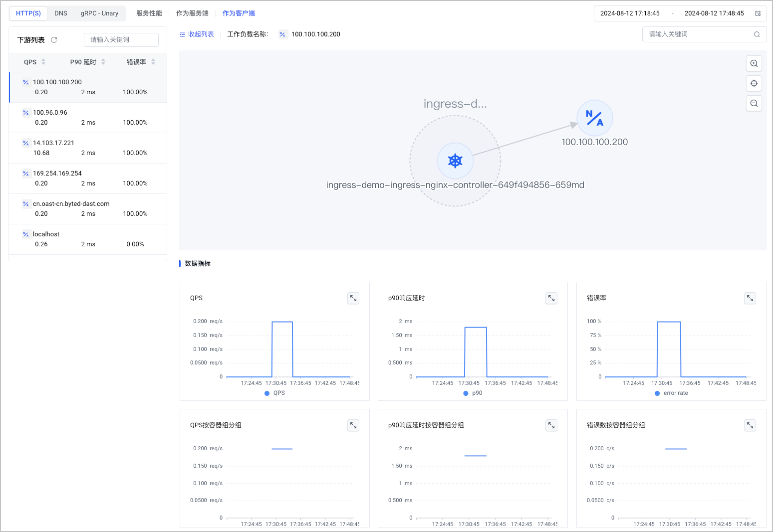
Task: Click workload icon beside 100.100.100.200 title
Action: pyautogui.click(x=282, y=34)
